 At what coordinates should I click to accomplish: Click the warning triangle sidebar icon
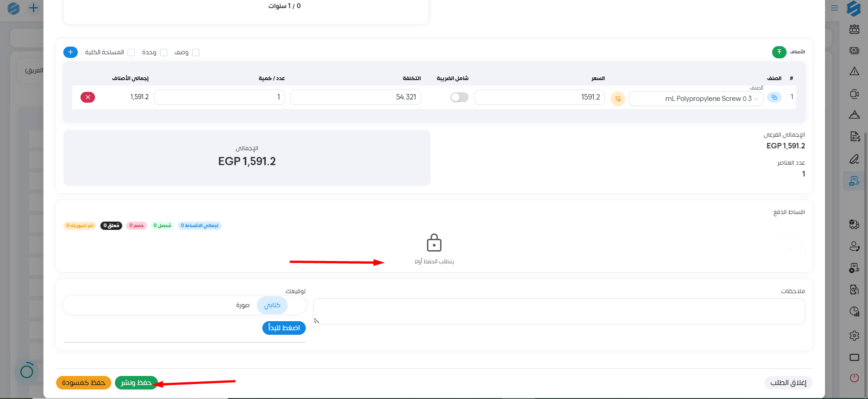tap(854, 71)
